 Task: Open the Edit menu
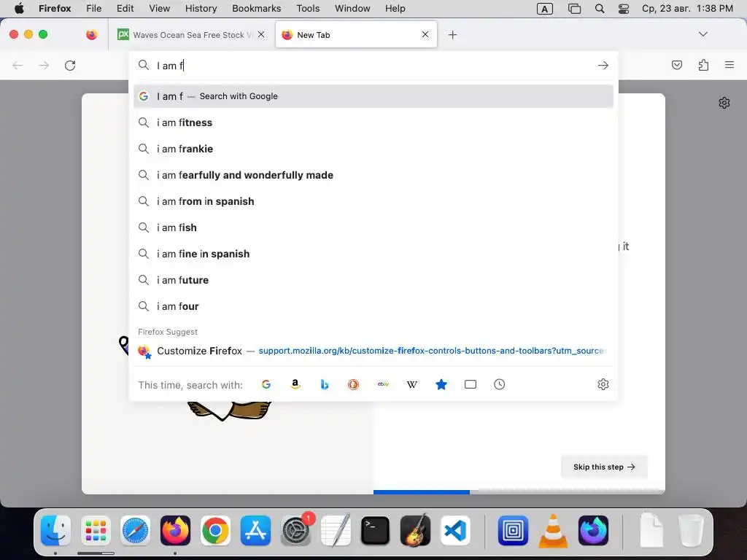pyautogui.click(x=125, y=9)
